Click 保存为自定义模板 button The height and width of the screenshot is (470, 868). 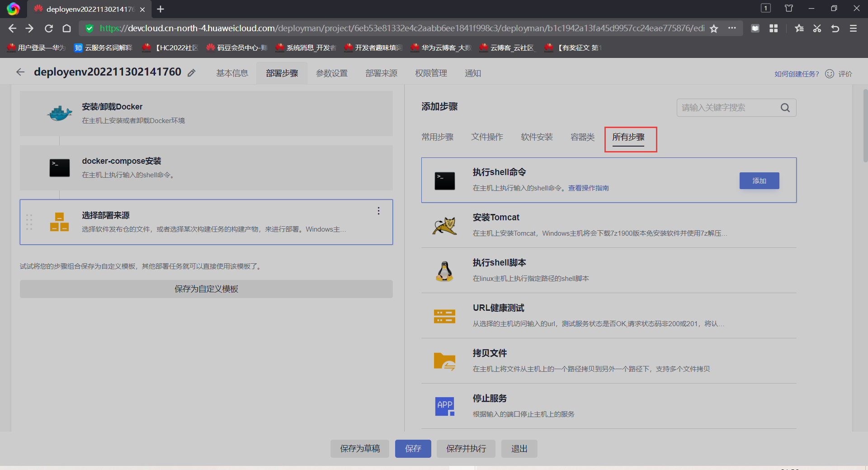tap(206, 289)
